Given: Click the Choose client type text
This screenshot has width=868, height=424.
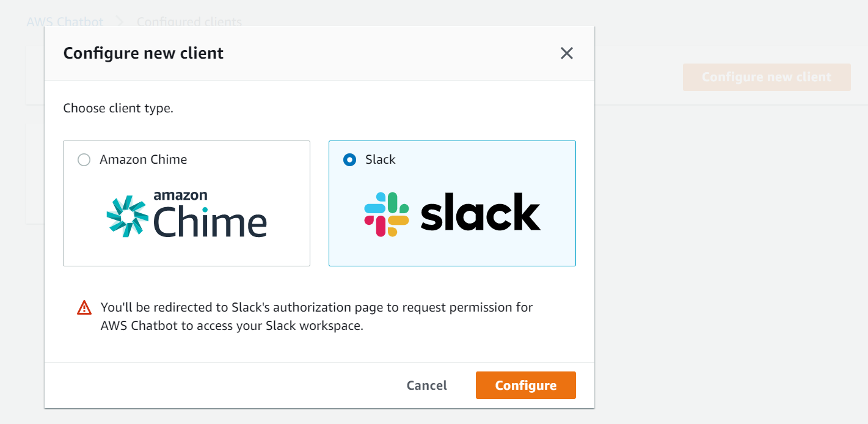Looking at the screenshot, I should coord(119,109).
